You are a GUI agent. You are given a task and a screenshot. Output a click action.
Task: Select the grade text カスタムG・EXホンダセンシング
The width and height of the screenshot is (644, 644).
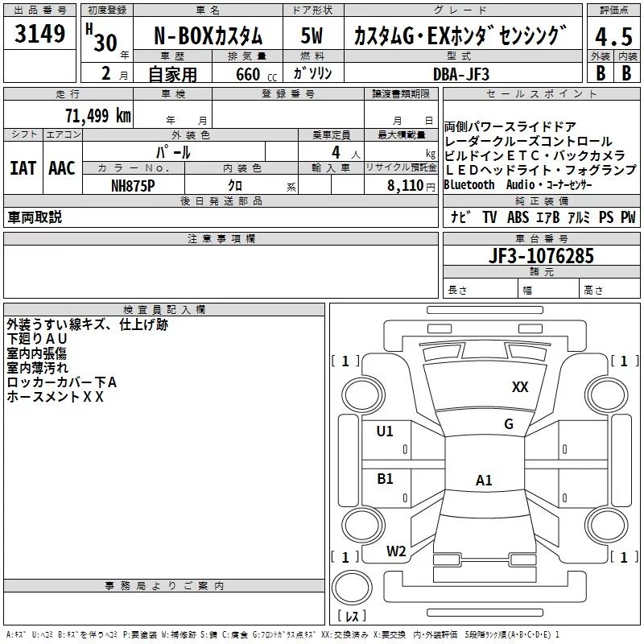tap(460, 35)
